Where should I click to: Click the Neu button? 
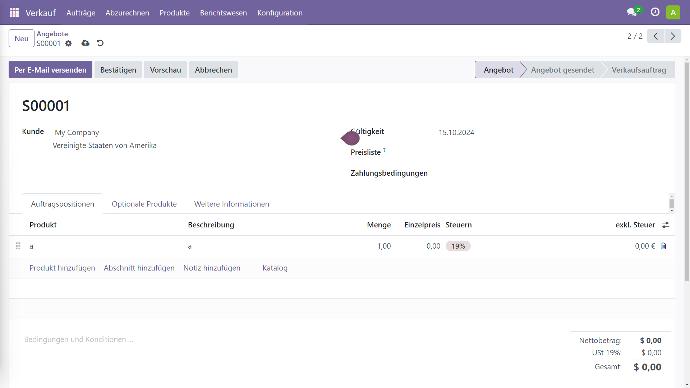[x=21, y=38]
